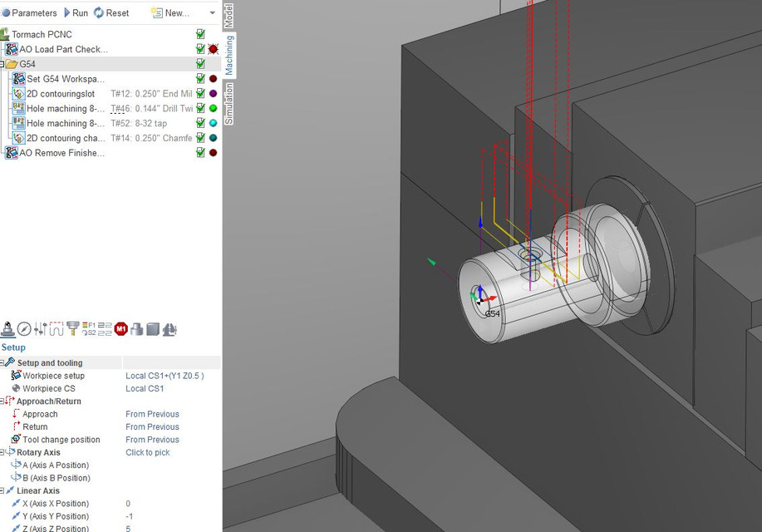Select the spindle tool icon in the setup toolbar
762x532 pixels.
tap(72, 327)
